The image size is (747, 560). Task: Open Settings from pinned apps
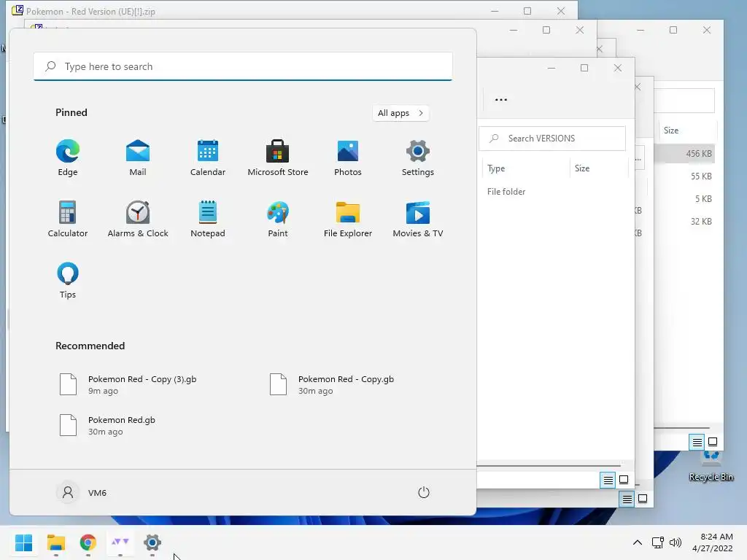tap(418, 157)
